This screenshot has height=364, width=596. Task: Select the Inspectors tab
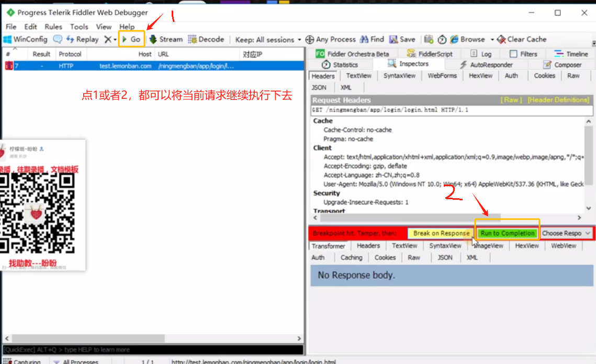[408, 64]
